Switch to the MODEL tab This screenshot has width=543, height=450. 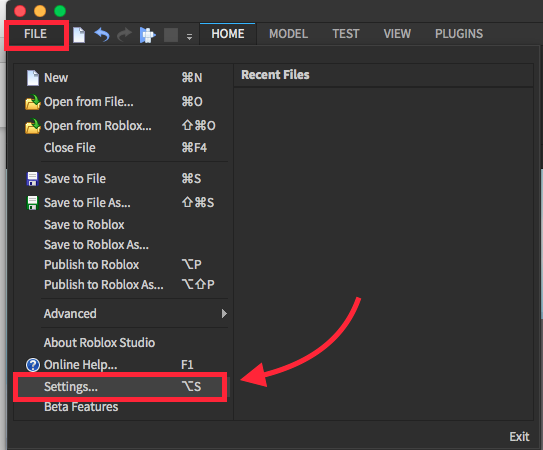pos(288,34)
